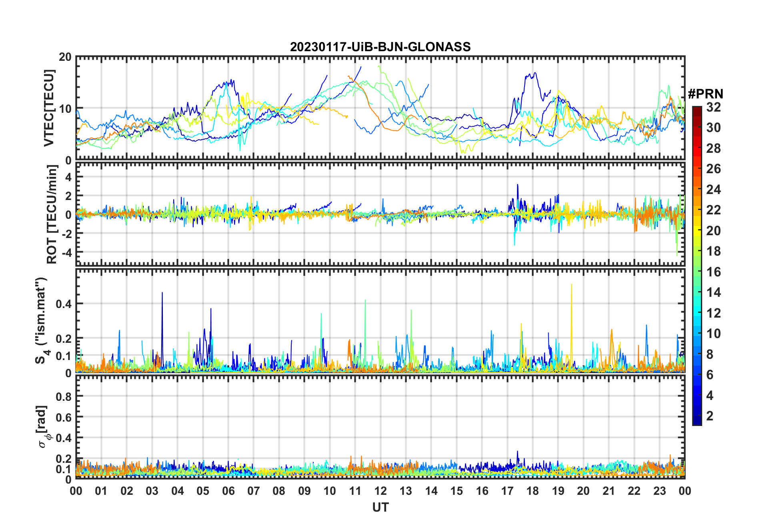Click colorbar tick label 16

[x=713, y=272]
